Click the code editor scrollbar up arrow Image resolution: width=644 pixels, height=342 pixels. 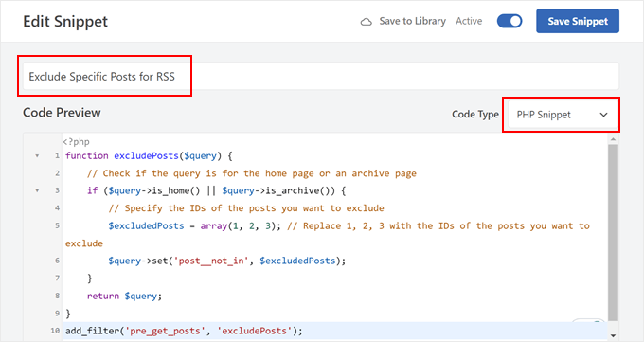(613, 139)
